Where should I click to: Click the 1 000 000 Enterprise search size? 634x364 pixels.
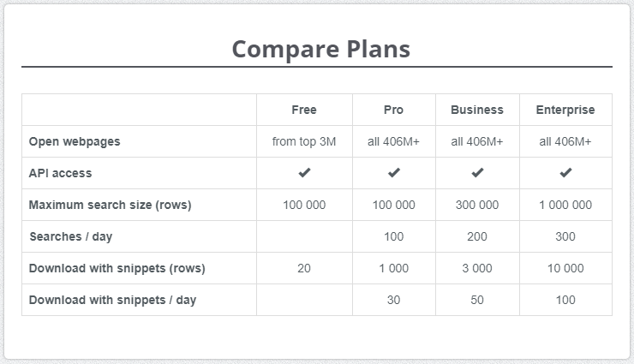click(x=565, y=205)
